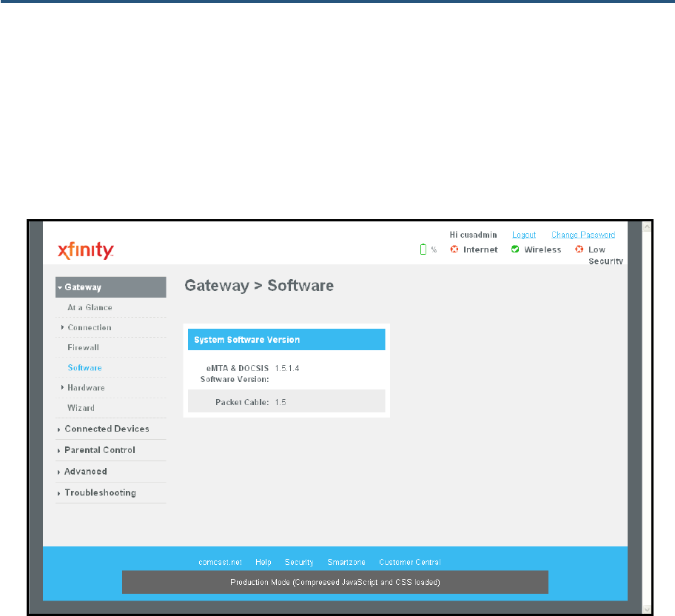The width and height of the screenshot is (675, 616).
Task: Expand the Hardware submenu arrow
Action: tap(62, 388)
